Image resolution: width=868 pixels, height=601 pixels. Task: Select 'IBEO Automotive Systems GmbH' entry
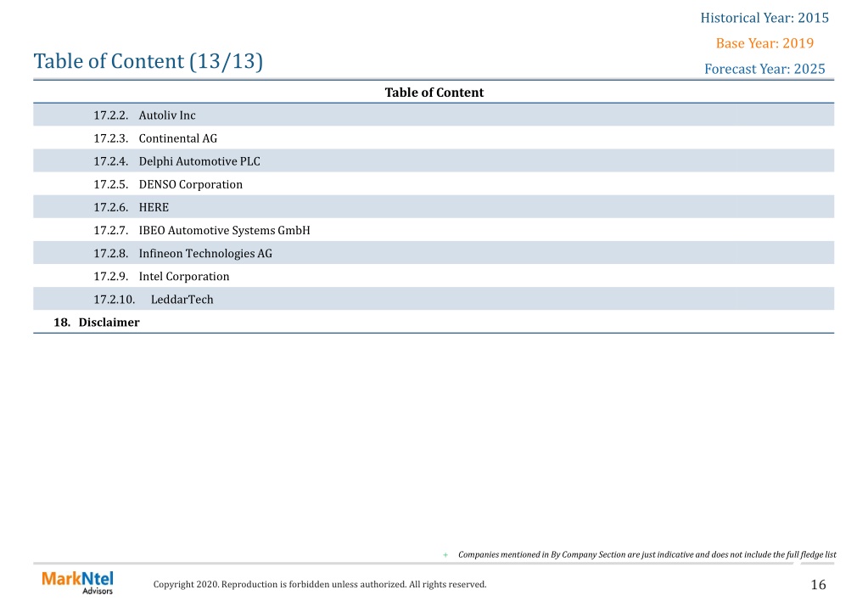pos(434,230)
